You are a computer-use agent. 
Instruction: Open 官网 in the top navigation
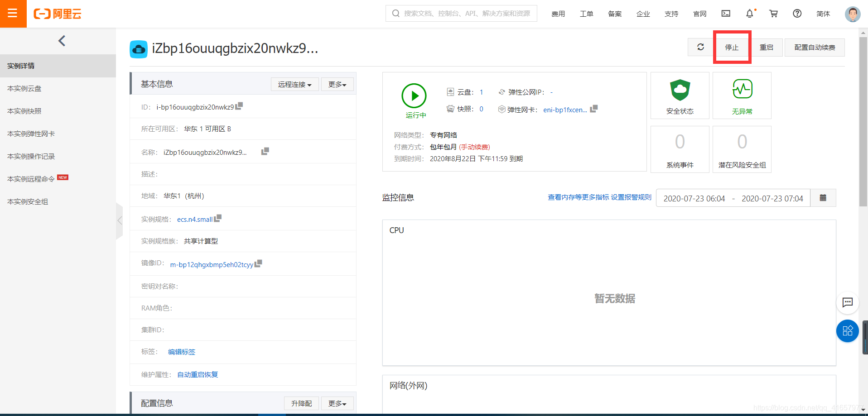coord(700,14)
